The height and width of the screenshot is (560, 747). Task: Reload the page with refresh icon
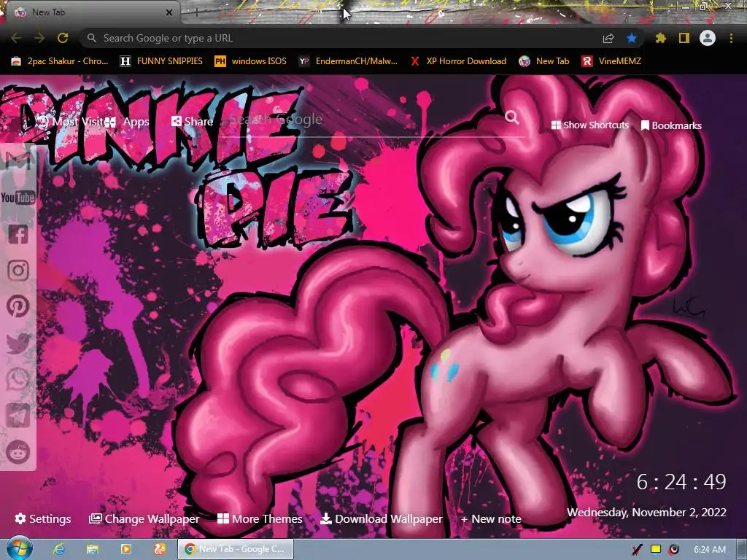click(63, 38)
